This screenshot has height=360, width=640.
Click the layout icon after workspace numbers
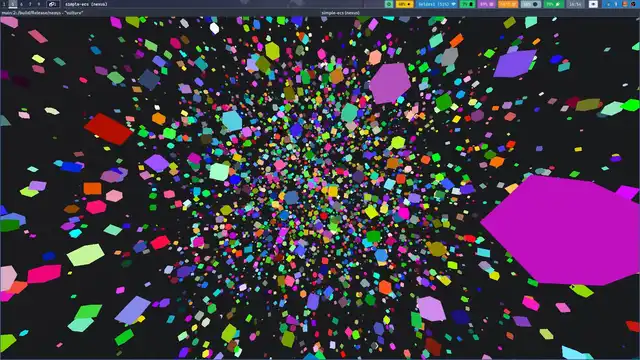pyautogui.click(x=53, y=4)
